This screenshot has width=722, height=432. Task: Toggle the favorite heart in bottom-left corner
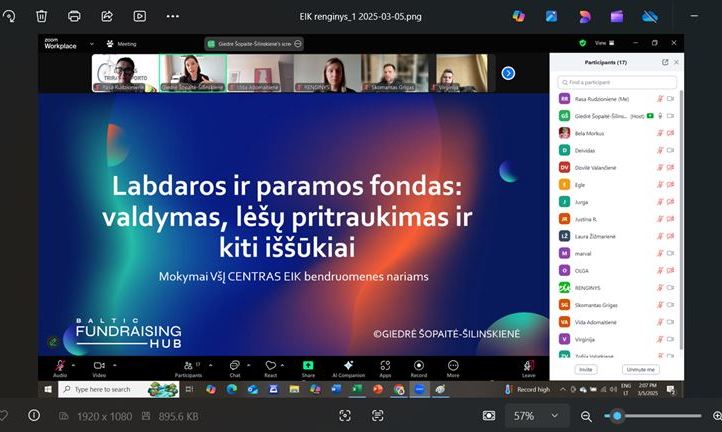click(4, 415)
